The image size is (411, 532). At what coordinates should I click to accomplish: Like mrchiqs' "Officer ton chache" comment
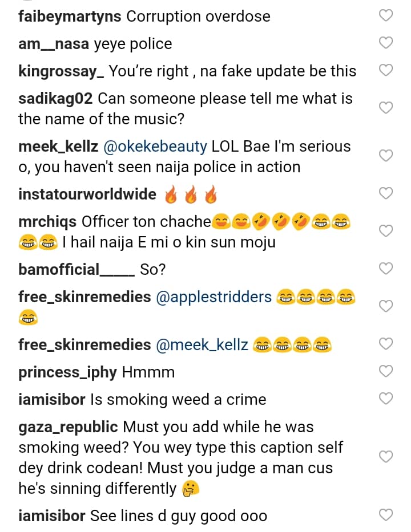386,231
